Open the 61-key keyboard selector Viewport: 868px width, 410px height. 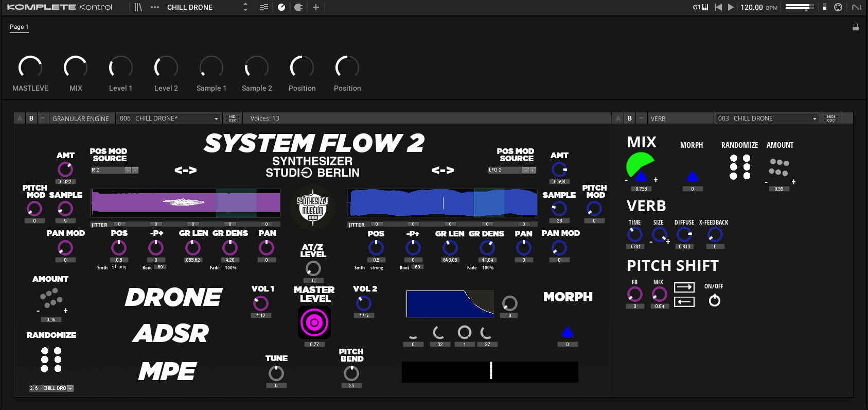pyautogui.click(x=701, y=7)
